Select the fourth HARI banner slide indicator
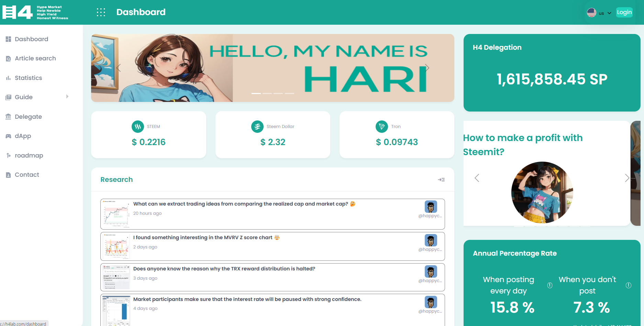The image size is (644, 326). pos(289,93)
